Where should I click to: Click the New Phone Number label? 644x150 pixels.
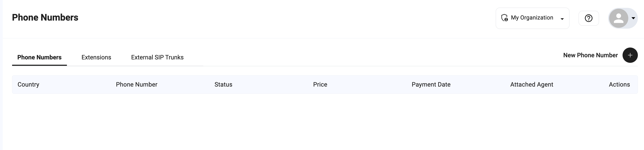tap(590, 55)
